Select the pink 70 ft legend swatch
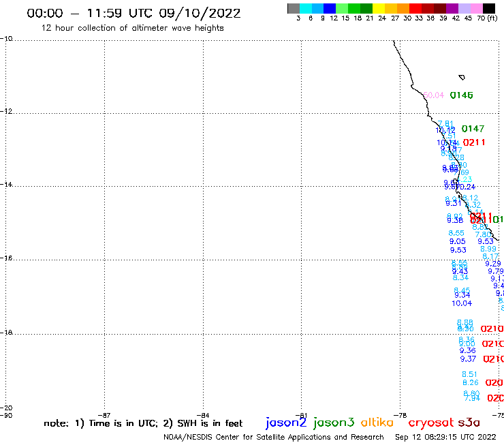504x443 pixels. coord(476,8)
